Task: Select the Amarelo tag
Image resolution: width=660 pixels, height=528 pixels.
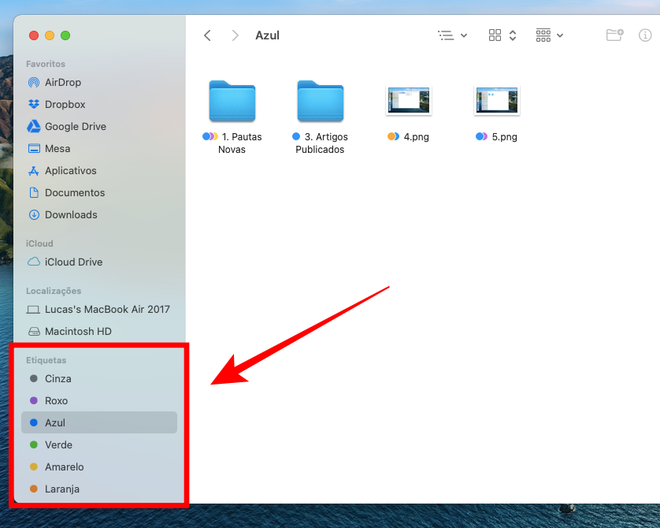Action: [99, 467]
